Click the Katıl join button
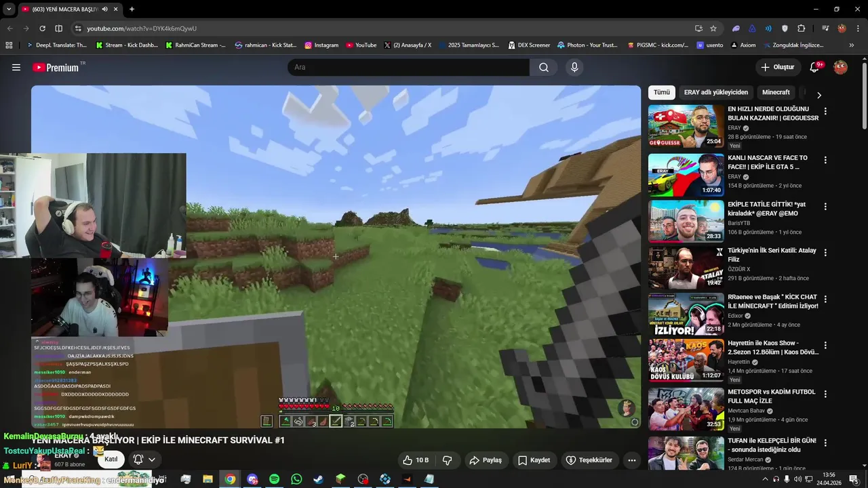868x488 pixels. tap(111, 460)
